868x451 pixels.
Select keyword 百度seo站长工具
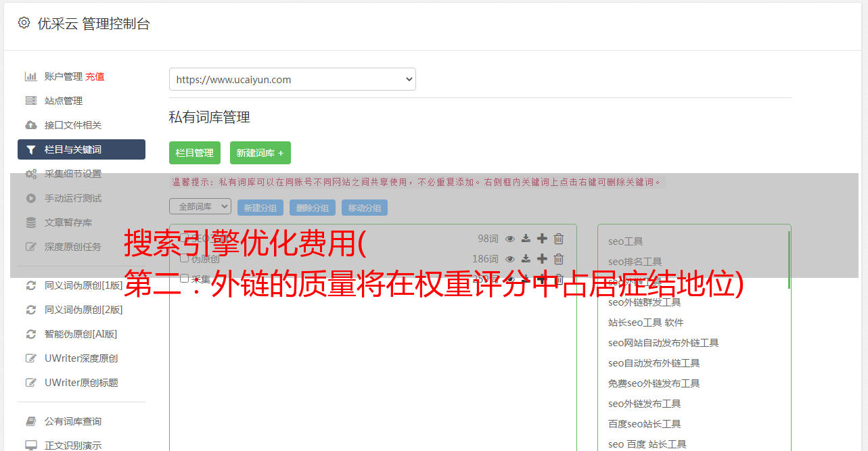[645, 424]
